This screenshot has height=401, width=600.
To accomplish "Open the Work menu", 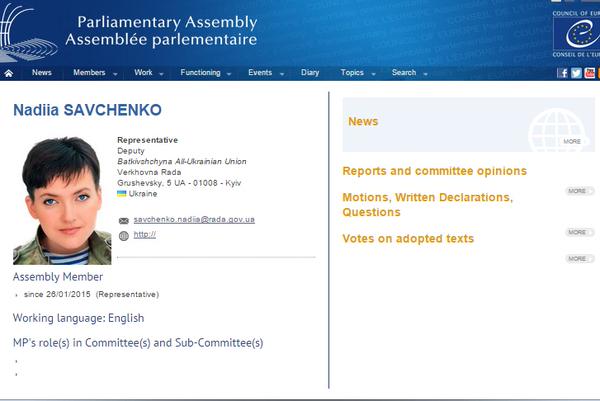I will (143, 73).
